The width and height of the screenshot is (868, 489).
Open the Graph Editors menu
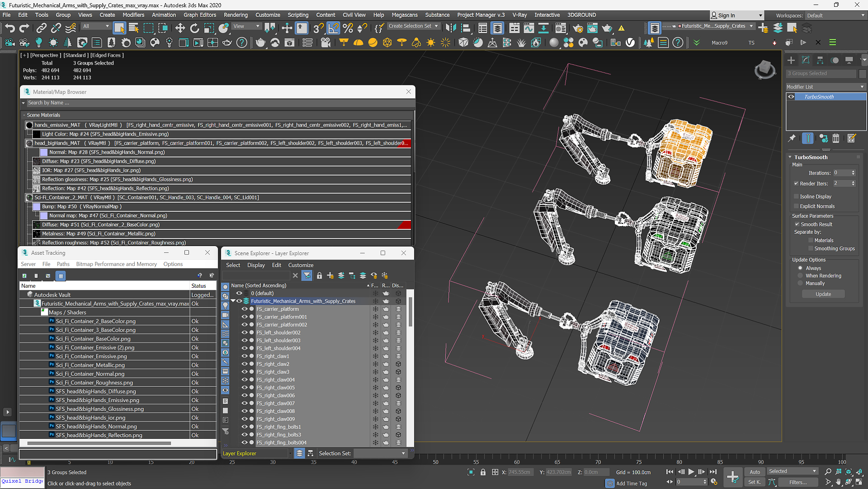point(200,15)
